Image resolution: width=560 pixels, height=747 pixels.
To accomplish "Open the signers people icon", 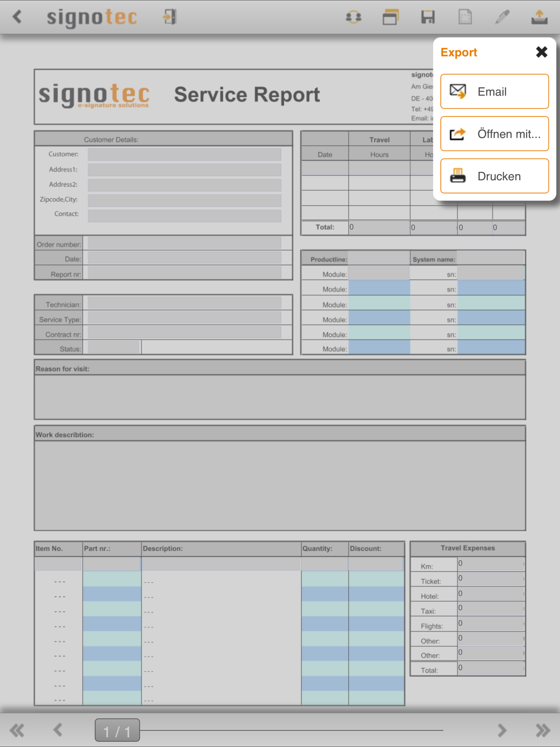I will pyautogui.click(x=353, y=17).
